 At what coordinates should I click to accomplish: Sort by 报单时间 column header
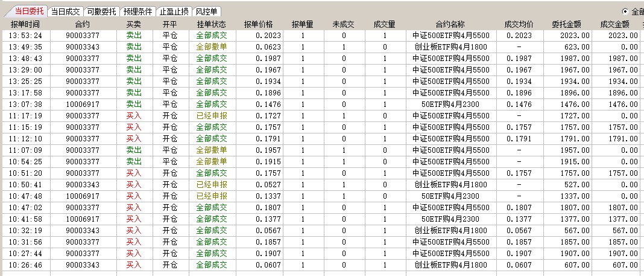[x=25, y=24]
